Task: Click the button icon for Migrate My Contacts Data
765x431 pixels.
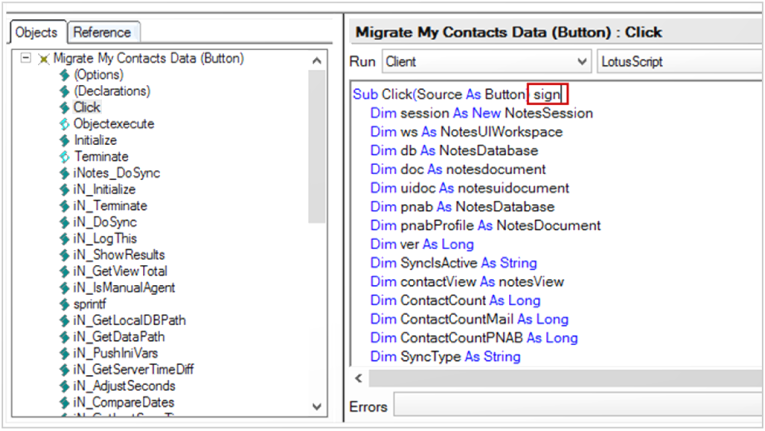Action: [x=43, y=59]
